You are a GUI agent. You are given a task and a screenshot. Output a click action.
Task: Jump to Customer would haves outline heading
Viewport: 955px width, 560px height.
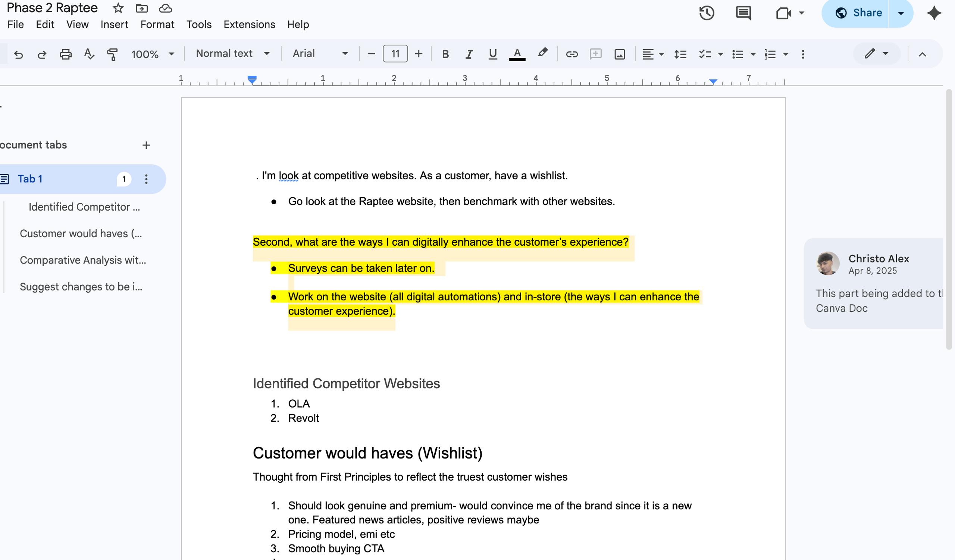tap(81, 234)
